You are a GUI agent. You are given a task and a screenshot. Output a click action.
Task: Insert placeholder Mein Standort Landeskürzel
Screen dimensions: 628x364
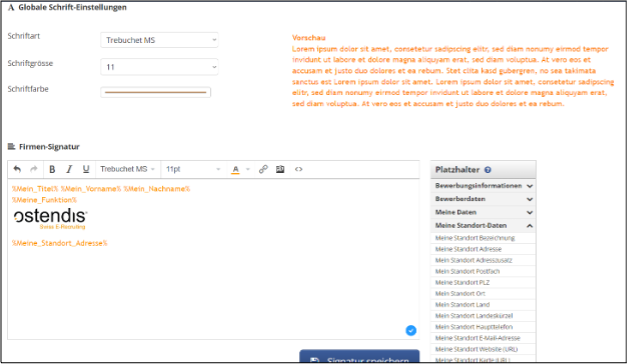[x=483, y=316]
